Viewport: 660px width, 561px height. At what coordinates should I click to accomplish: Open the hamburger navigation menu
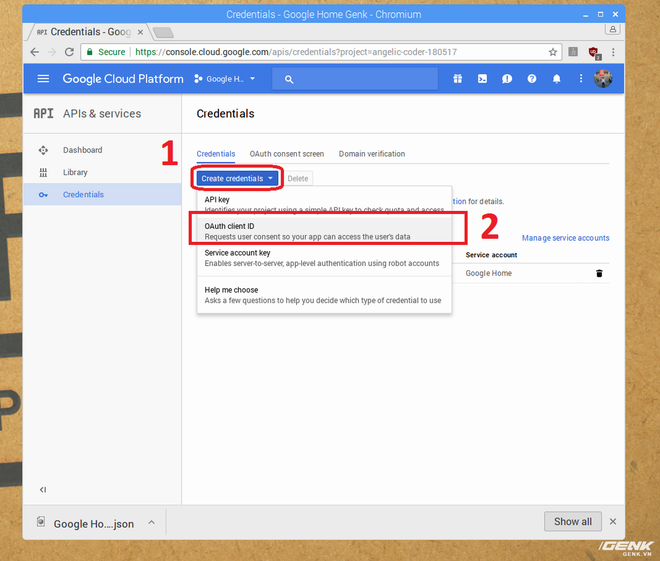[43, 79]
